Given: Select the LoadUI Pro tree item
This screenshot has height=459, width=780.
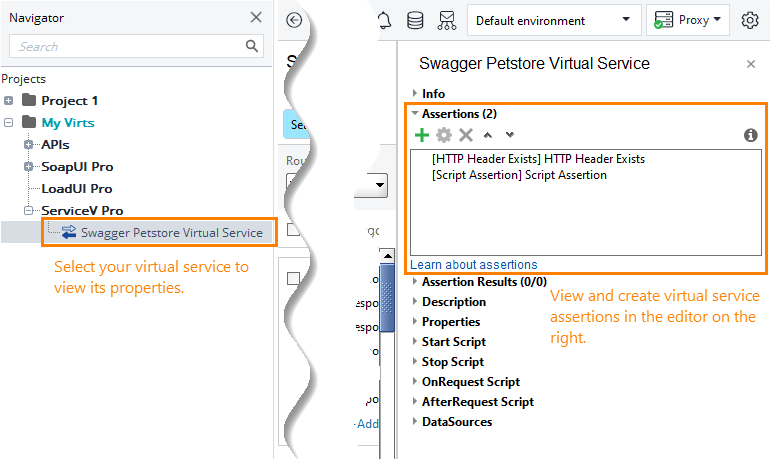Looking at the screenshot, I should 77,188.
